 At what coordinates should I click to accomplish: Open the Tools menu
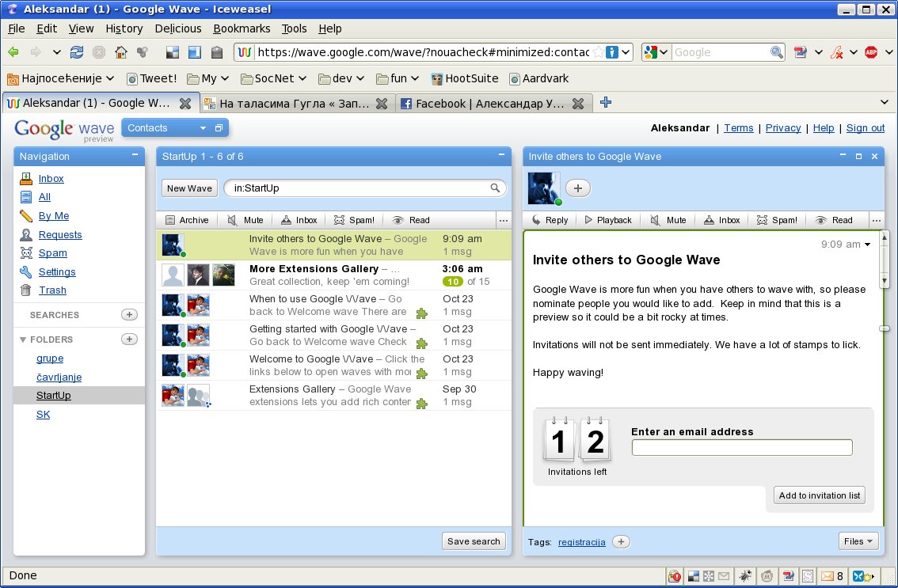294,28
